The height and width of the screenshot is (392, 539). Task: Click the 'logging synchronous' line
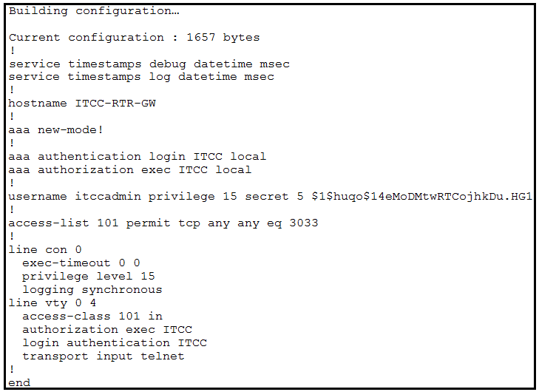click(92, 289)
